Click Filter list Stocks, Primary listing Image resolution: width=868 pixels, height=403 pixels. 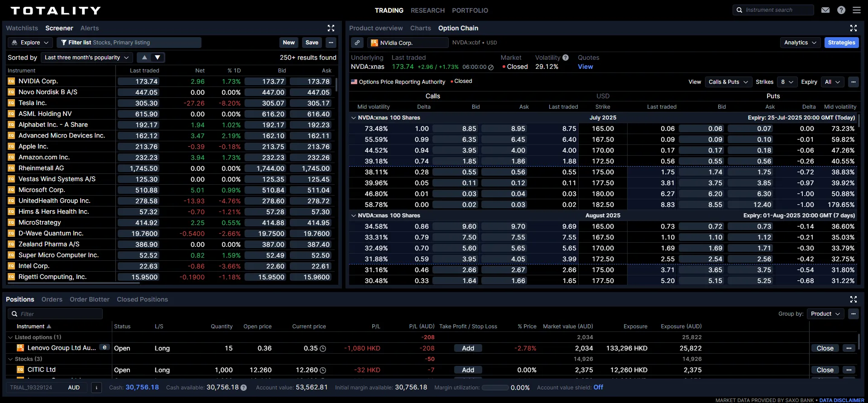coord(129,43)
